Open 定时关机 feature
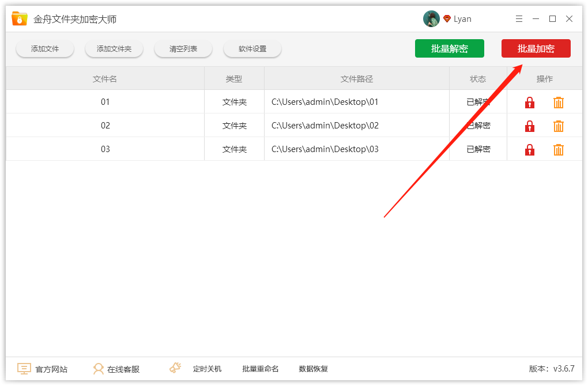Image resolution: width=588 pixels, height=386 pixels. [208, 369]
